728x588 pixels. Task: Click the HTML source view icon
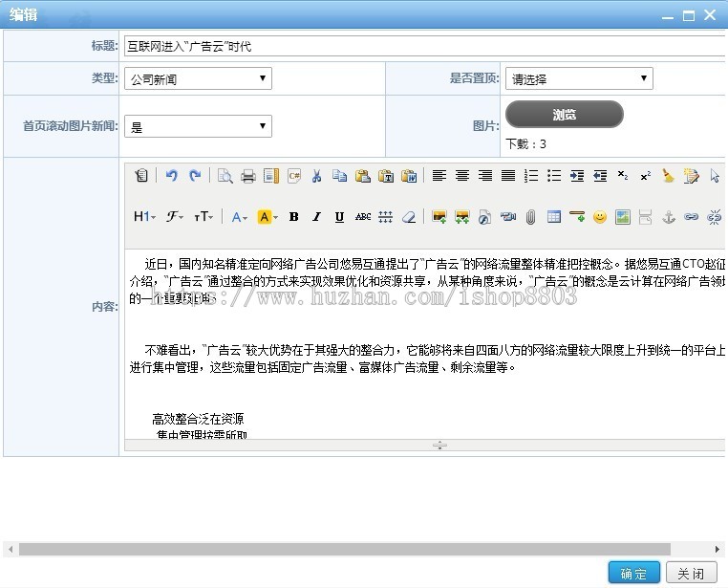coord(141,176)
